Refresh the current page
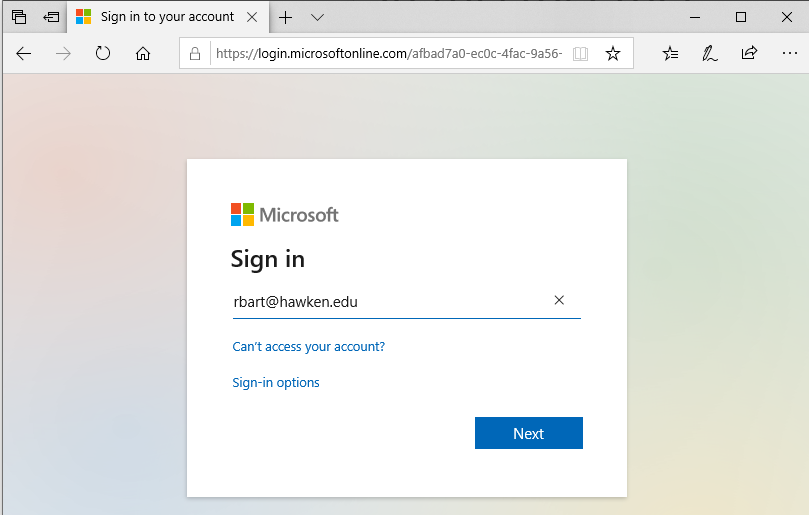The width and height of the screenshot is (809, 515). tap(103, 53)
